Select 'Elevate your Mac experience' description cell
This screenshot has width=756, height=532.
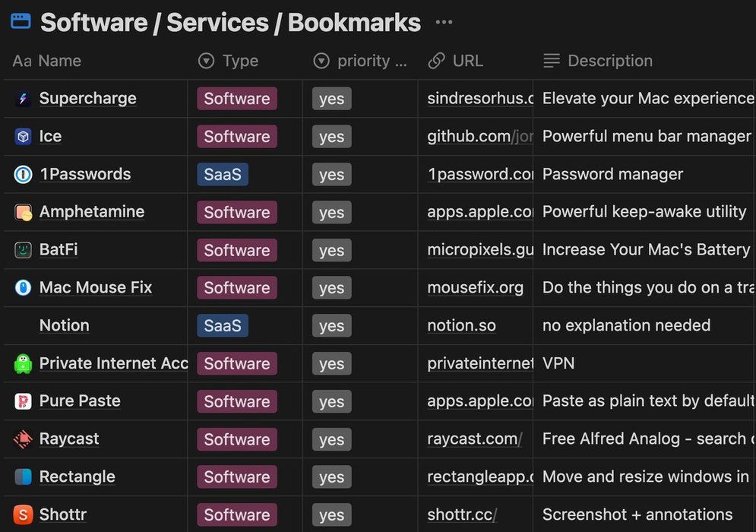pos(644,98)
